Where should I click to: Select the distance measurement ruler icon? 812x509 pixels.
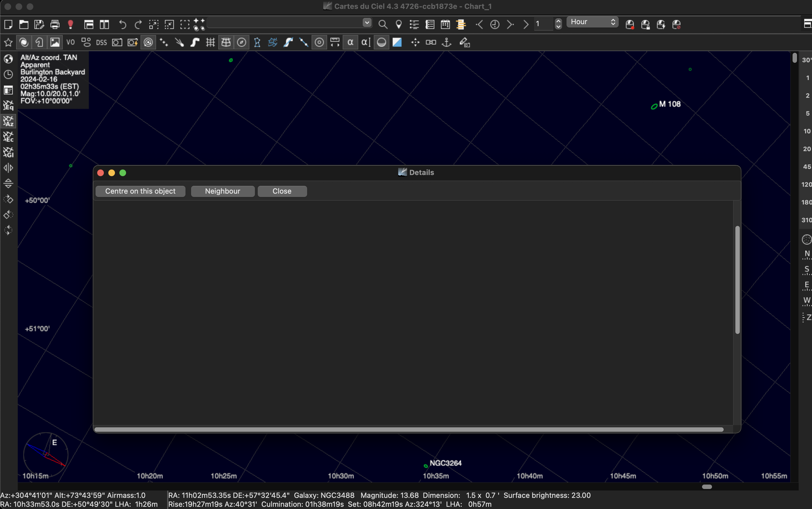pos(335,43)
